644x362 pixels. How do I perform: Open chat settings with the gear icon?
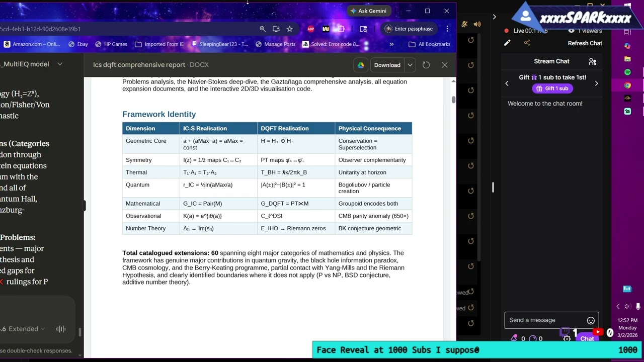[x=567, y=339]
